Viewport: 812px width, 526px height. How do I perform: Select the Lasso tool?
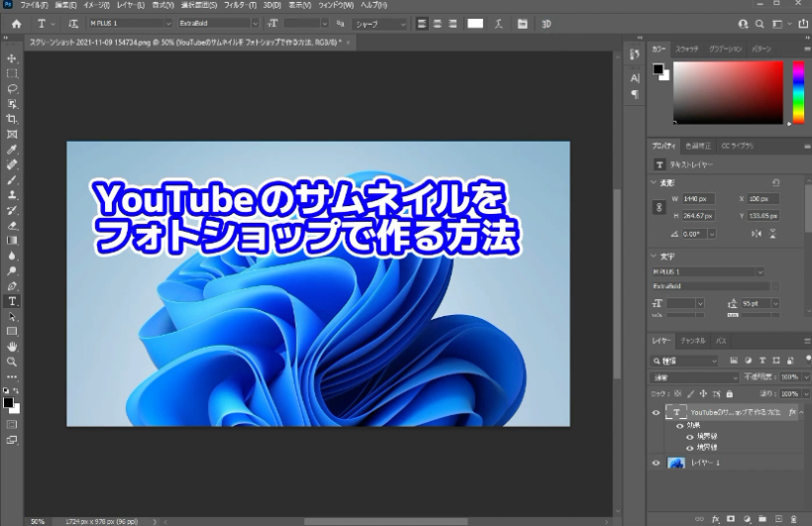pyautogui.click(x=12, y=88)
